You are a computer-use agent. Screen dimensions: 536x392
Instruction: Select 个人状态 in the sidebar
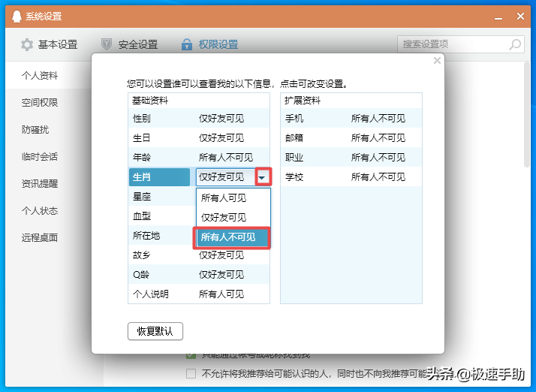click(40, 210)
